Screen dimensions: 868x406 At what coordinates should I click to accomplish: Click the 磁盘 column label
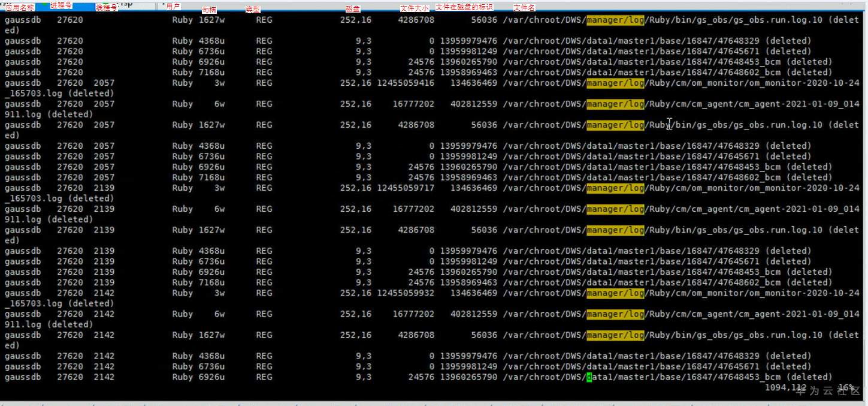(x=352, y=8)
